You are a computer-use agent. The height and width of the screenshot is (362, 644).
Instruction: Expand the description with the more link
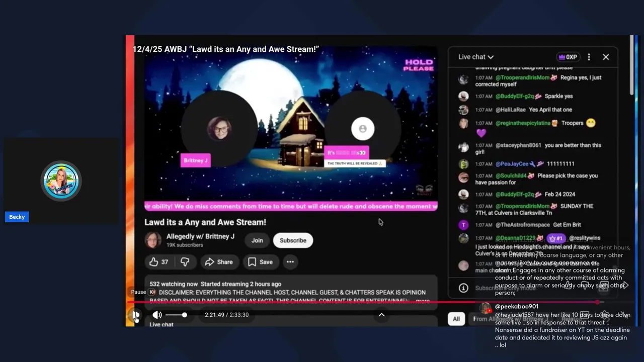click(x=422, y=301)
